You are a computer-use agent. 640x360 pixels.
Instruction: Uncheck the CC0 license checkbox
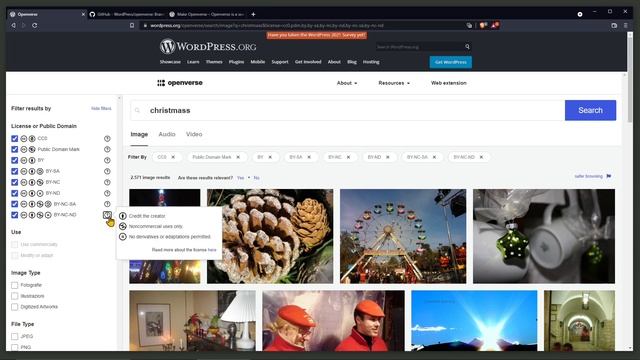[15, 139]
